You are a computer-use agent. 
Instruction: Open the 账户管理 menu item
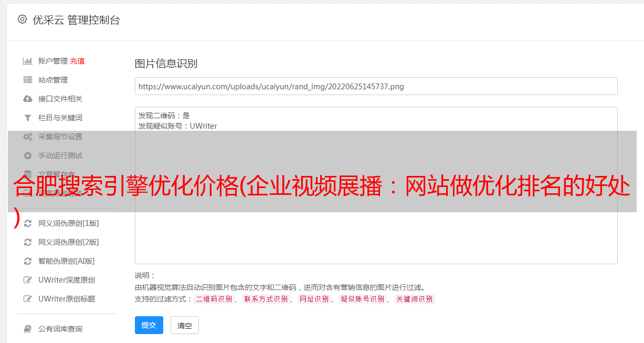pos(52,61)
